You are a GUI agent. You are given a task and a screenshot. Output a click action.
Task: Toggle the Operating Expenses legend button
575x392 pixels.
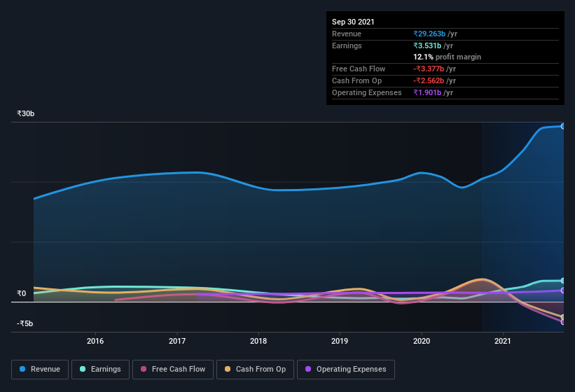[345, 370]
